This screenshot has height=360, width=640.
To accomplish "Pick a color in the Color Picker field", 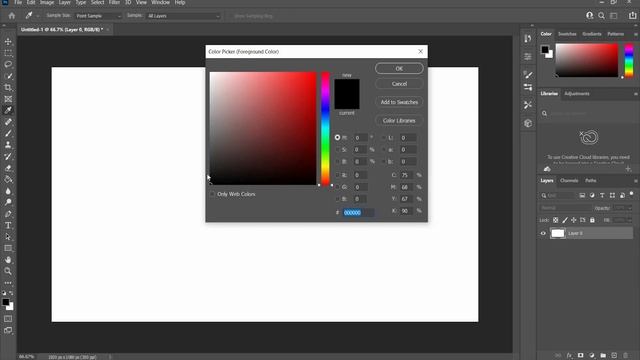I will pyautogui.click(x=263, y=129).
